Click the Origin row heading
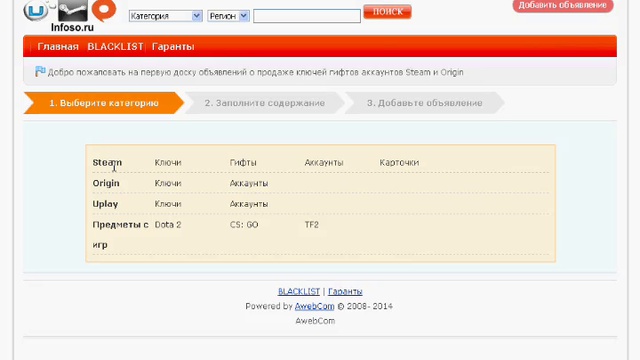 (106, 183)
